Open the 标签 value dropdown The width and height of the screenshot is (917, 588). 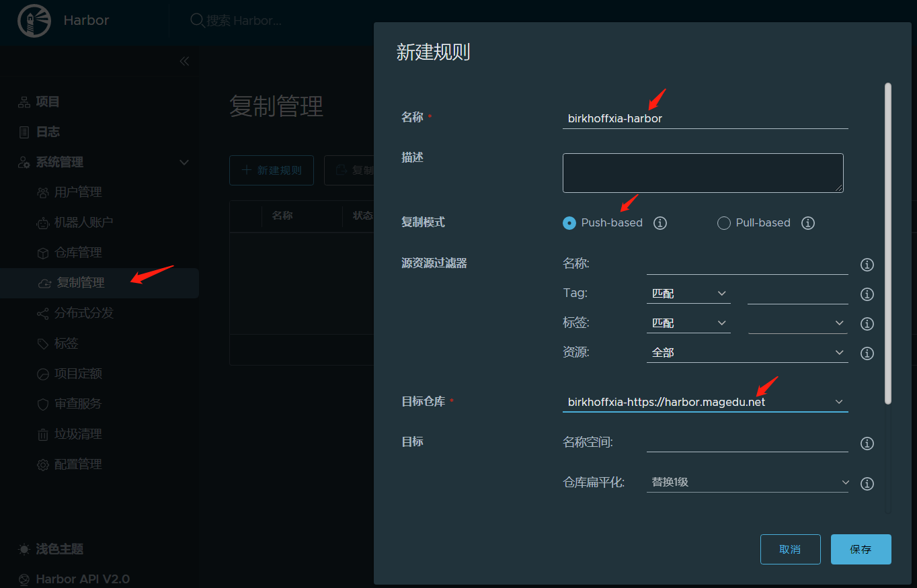pyautogui.click(x=798, y=323)
